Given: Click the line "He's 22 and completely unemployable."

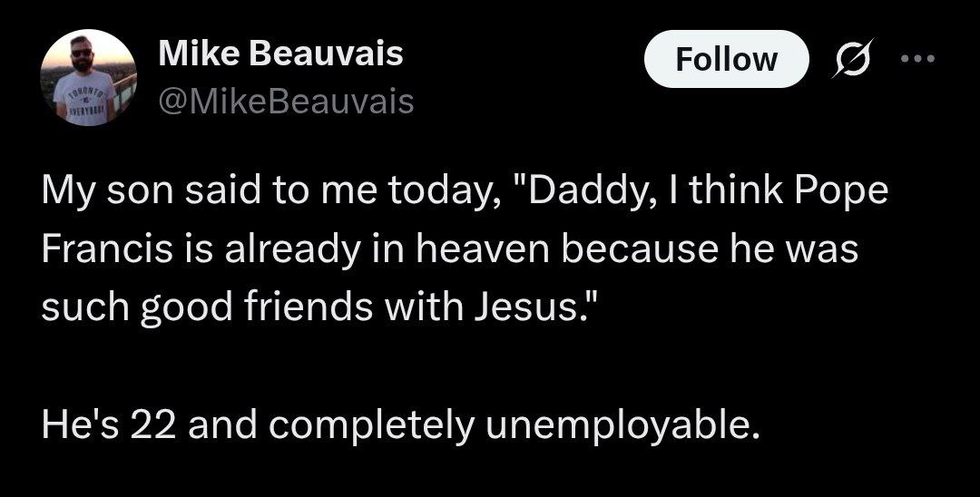Looking at the screenshot, I should pos(401,424).
